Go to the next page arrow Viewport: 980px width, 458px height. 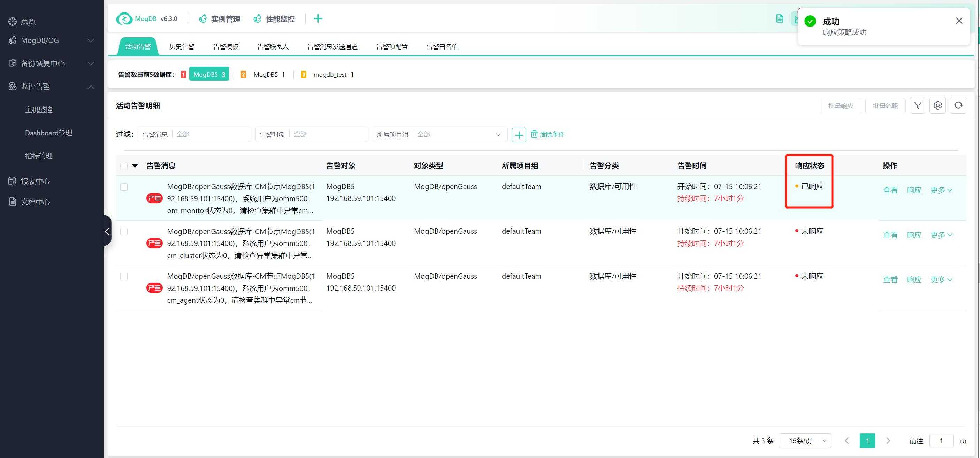(x=888, y=441)
